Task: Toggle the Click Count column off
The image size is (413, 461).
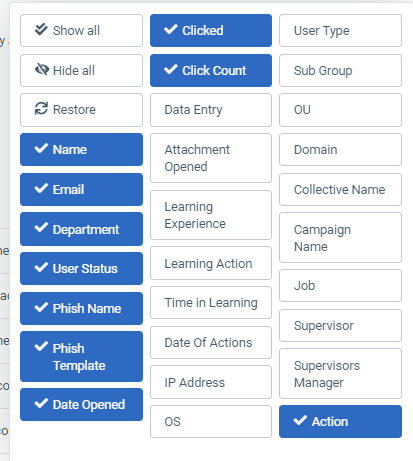Action: point(211,70)
